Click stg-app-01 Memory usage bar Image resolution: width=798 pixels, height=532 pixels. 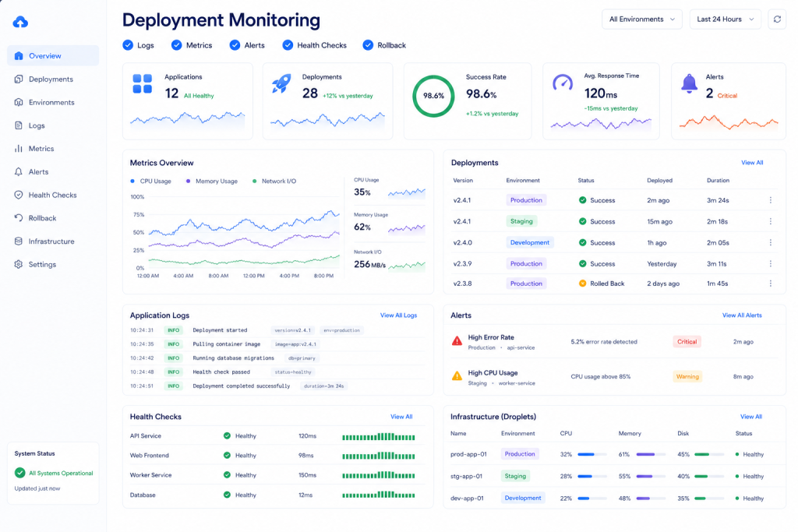651,477
